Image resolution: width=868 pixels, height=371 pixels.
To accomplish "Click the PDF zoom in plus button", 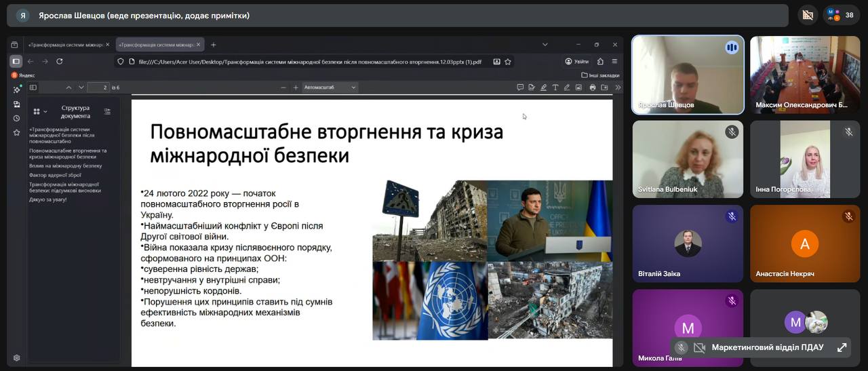I will [x=296, y=87].
